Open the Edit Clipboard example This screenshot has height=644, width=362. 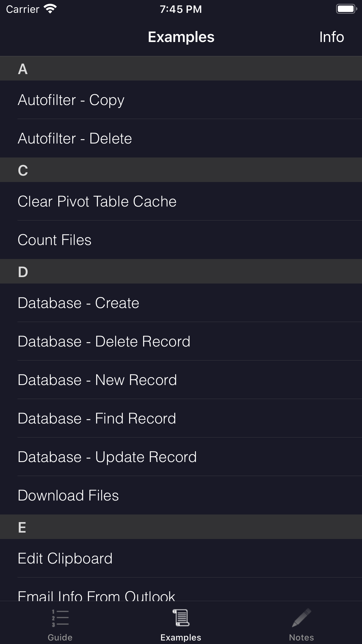[x=181, y=558]
